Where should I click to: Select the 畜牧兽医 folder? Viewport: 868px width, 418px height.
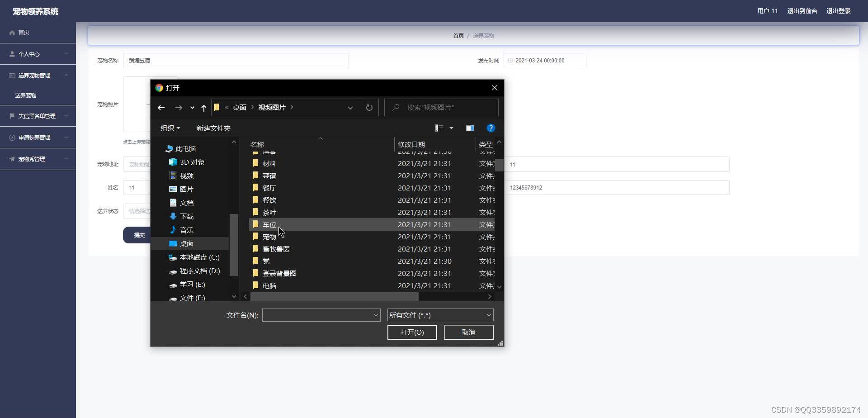(x=372, y=249)
